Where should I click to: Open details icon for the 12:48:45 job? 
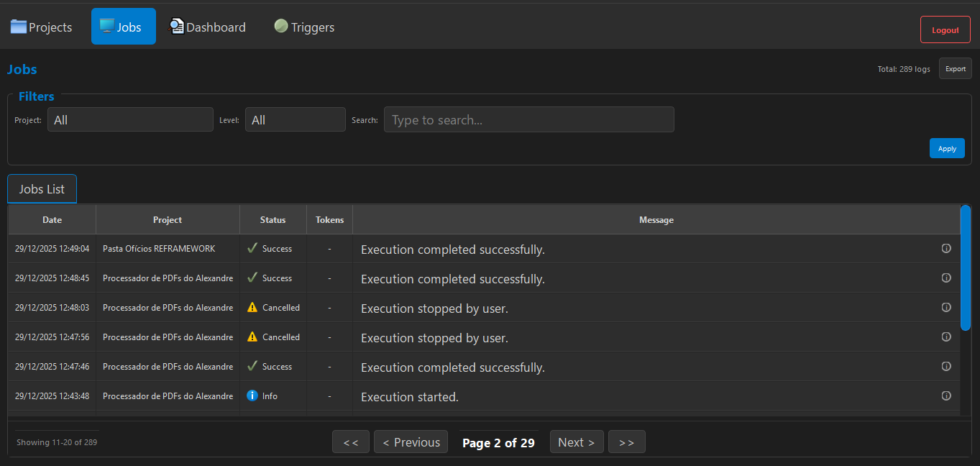(x=946, y=278)
